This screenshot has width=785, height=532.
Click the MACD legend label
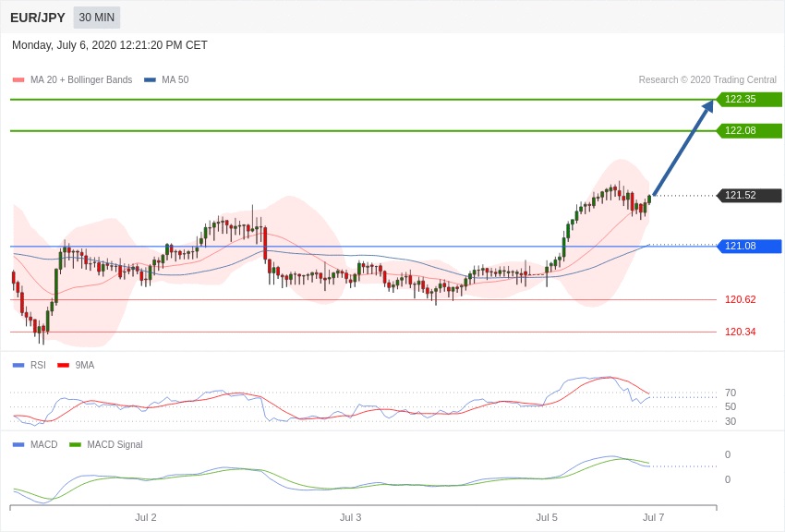pyautogui.click(x=43, y=444)
